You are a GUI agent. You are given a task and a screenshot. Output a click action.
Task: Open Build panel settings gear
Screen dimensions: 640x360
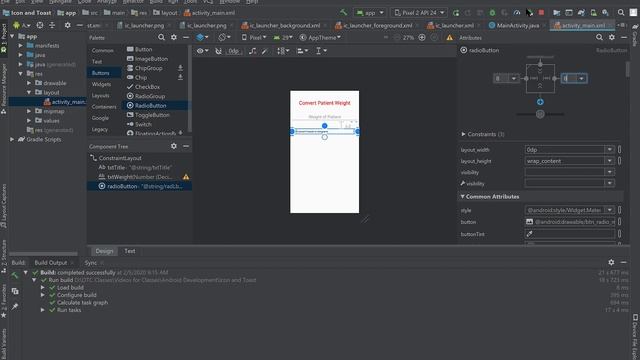click(x=611, y=262)
